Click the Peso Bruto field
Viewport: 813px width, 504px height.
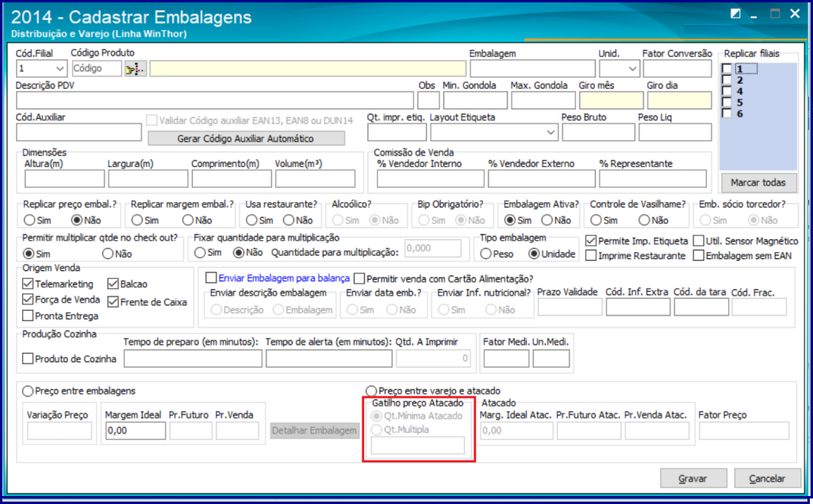point(598,132)
